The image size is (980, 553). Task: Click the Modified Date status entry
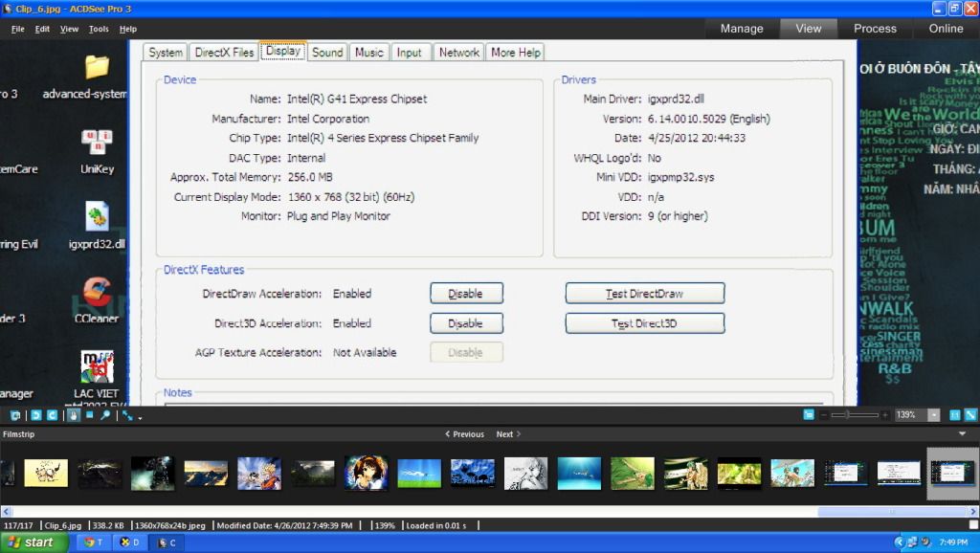point(284,525)
